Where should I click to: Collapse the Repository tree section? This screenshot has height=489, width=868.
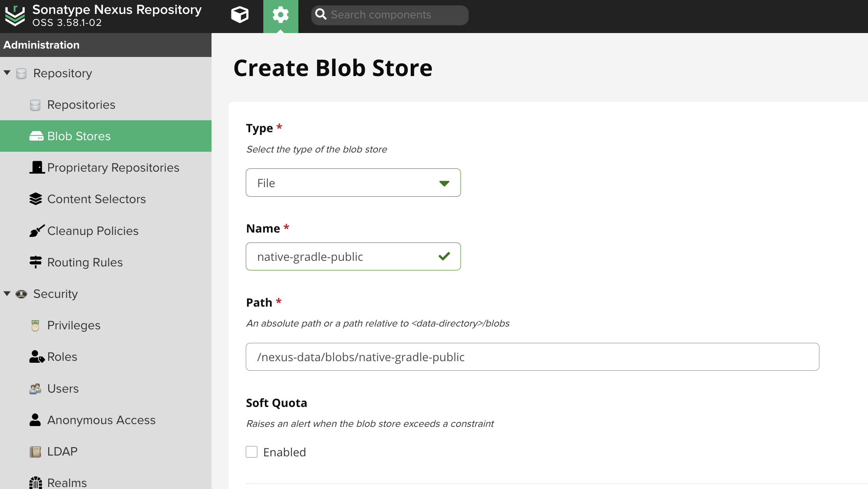point(7,73)
